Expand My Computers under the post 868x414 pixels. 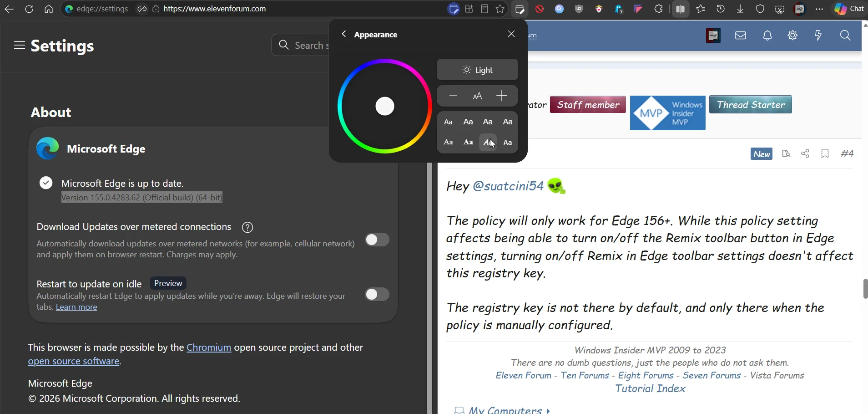502,410
